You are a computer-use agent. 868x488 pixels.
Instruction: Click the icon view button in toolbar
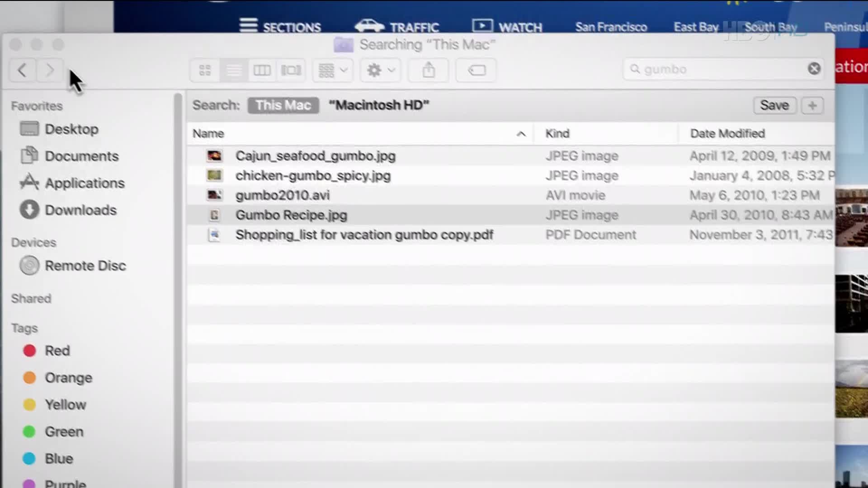pos(205,70)
